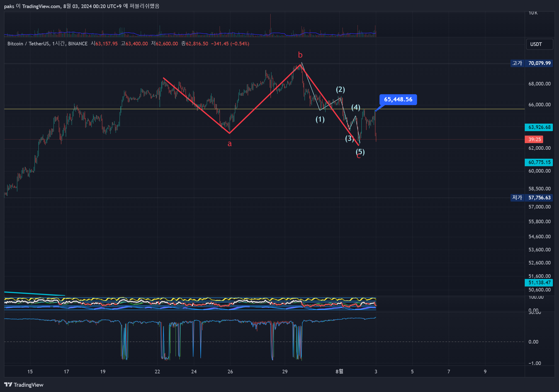This screenshot has width=559, height=392.
Task: Click the wave label '(5)'
Action: (360, 152)
